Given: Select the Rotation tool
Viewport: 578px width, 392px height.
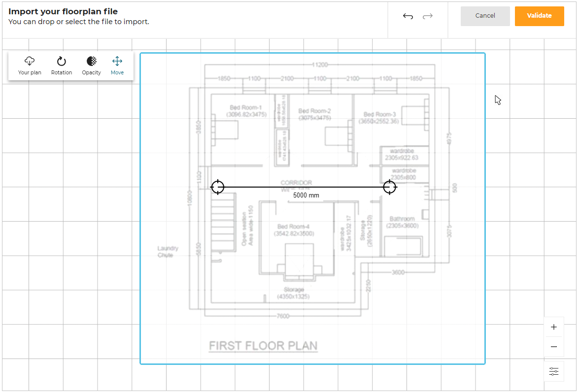Looking at the screenshot, I should pos(62,62).
